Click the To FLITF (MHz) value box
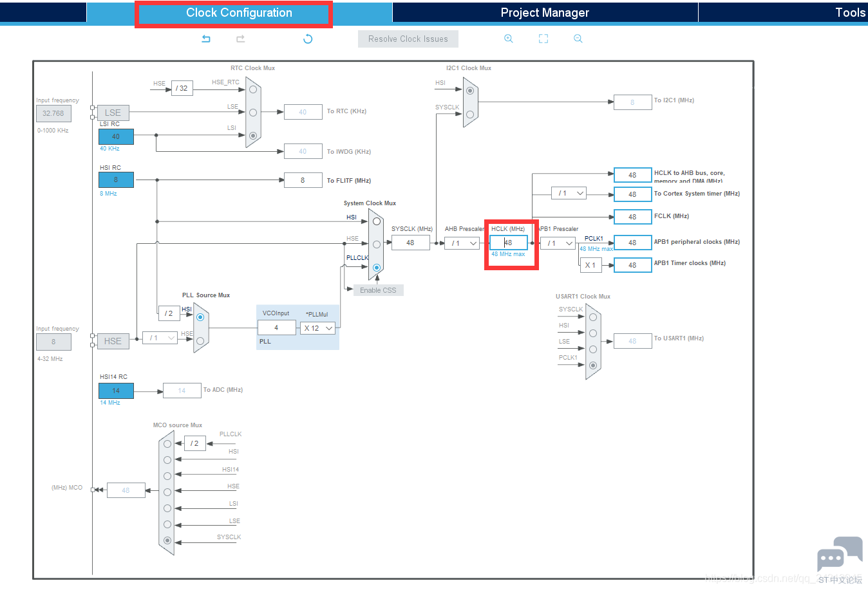The height and width of the screenshot is (590, 868). (303, 180)
